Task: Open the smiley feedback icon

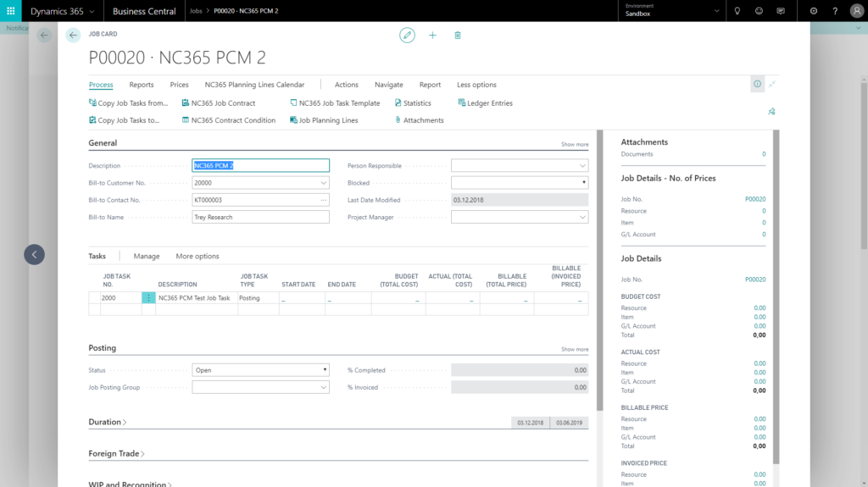Action: (759, 11)
